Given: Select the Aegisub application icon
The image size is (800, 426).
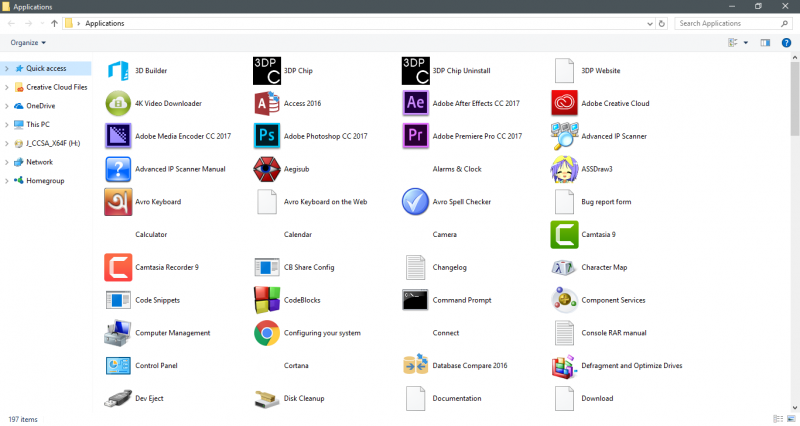Looking at the screenshot, I should (267, 169).
